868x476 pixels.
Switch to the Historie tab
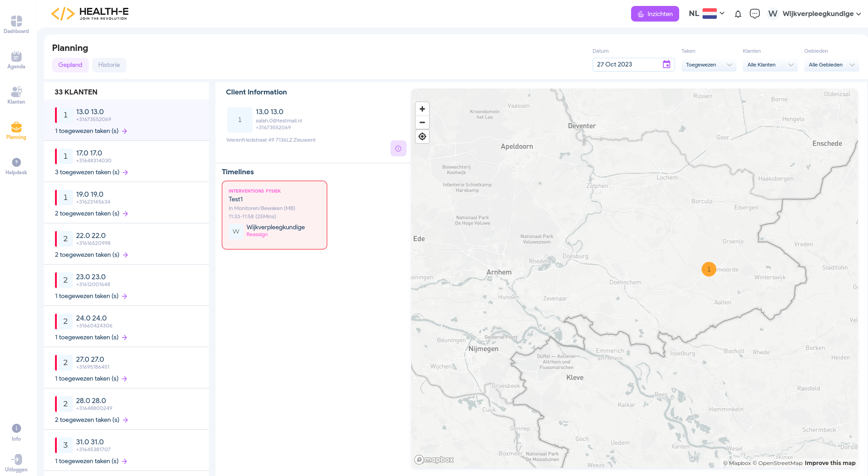[x=109, y=65]
